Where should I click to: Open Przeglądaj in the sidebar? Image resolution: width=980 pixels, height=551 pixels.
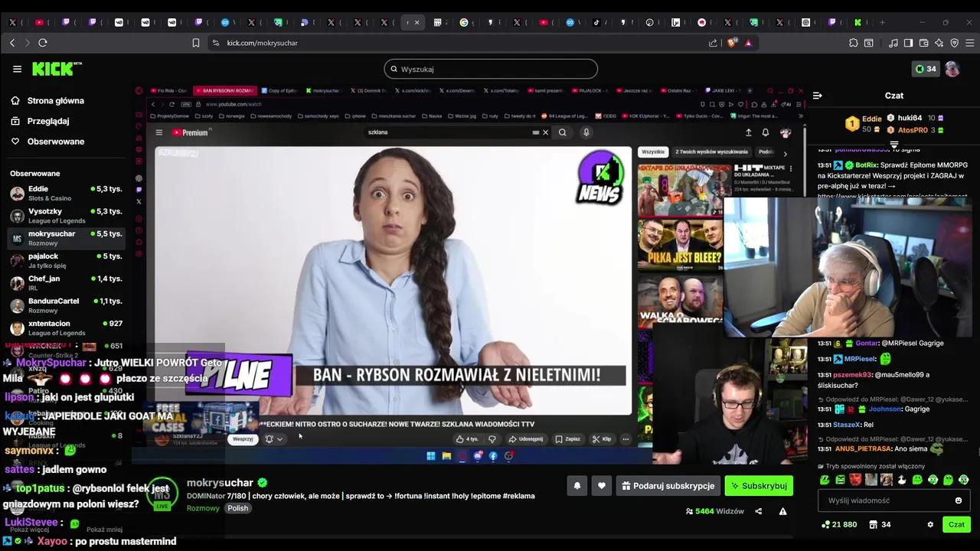tap(40, 121)
